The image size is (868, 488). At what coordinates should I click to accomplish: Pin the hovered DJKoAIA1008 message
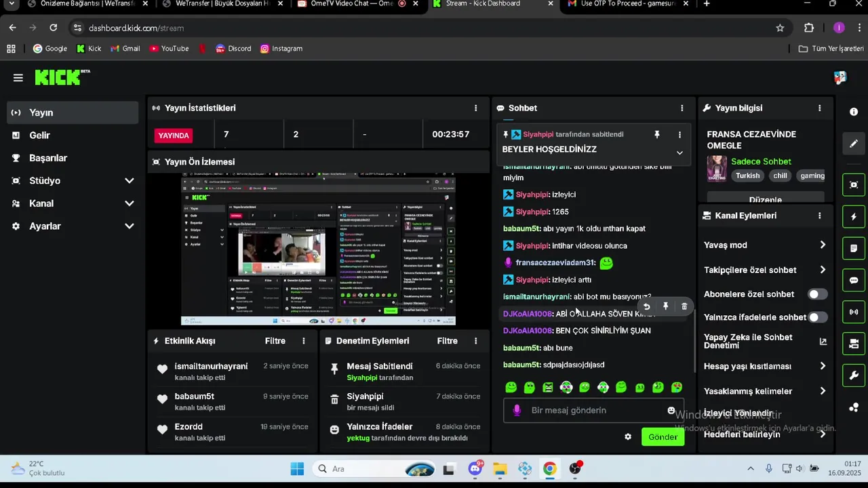(x=666, y=306)
